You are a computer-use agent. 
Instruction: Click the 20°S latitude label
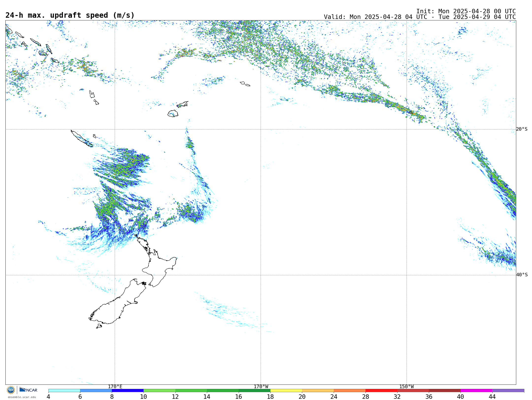pyautogui.click(x=522, y=129)
